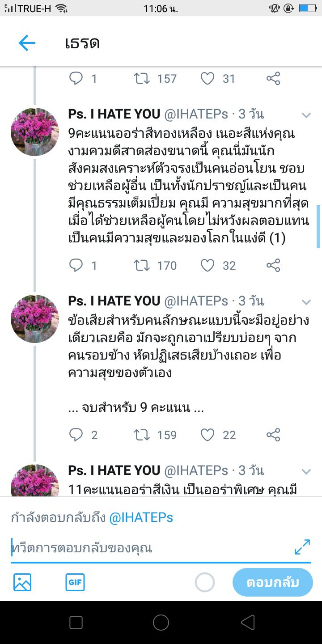Share the 9คะแนนออร่าสีทองเหลือง tweet
Image resolution: width=322 pixels, height=644 pixels.
(x=273, y=266)
